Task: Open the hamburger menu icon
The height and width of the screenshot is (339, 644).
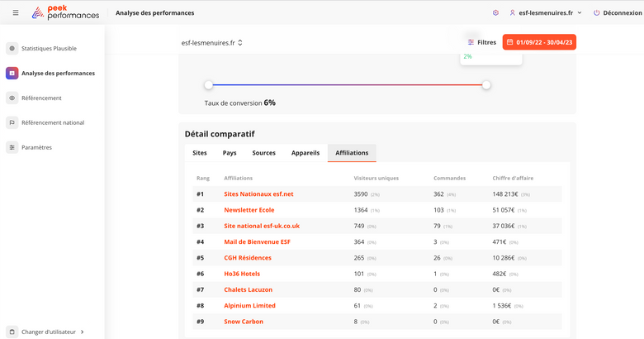Action: pos(16,12)
